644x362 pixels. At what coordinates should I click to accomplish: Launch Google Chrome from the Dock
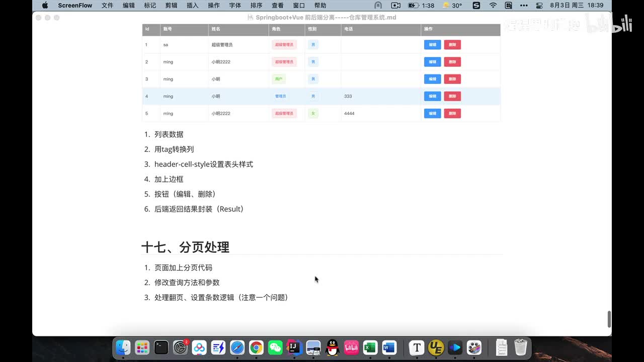click(257, 347)
